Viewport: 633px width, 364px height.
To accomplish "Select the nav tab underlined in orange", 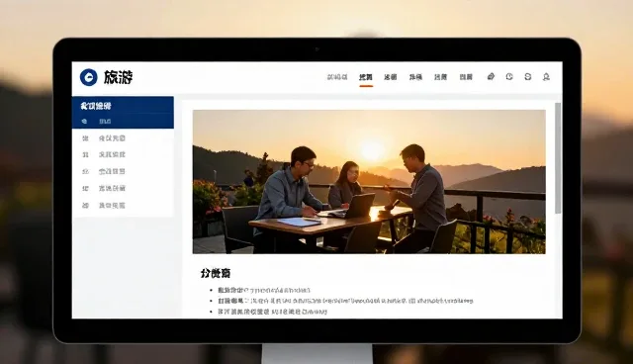I will click(x=366, y=77).
